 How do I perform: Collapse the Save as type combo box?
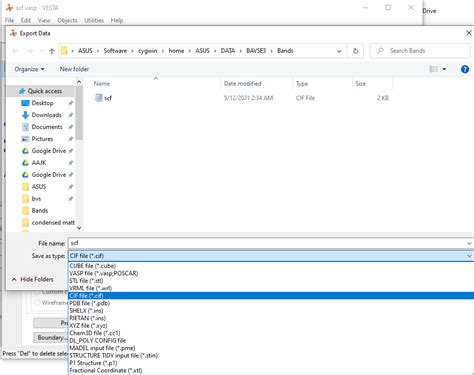tap(469, 256)
